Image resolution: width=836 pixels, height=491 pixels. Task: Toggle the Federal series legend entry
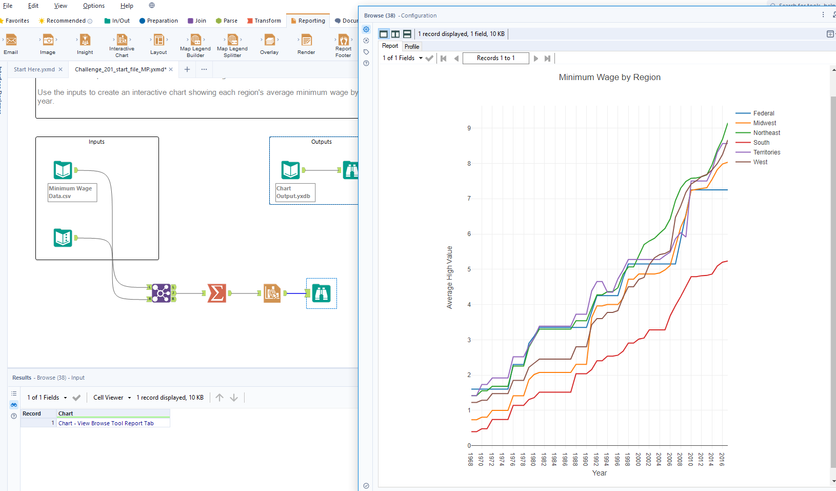(x=763, y=114)
